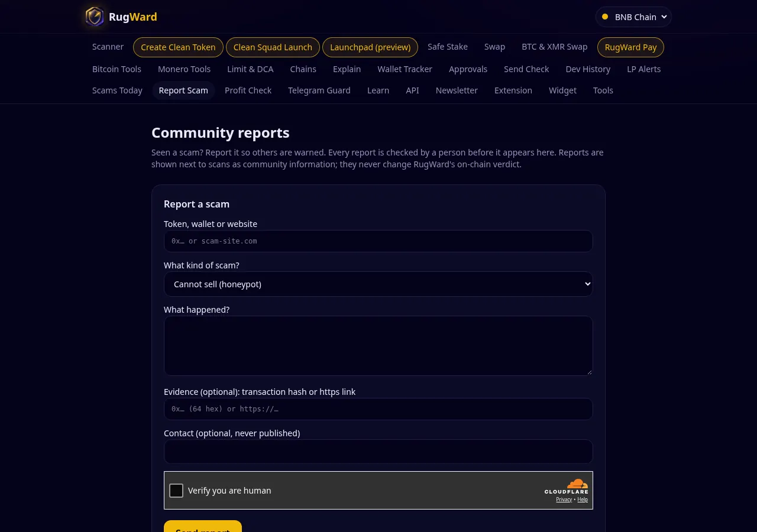
Task: Go to the API page
Action: click(x=412, y=90)
